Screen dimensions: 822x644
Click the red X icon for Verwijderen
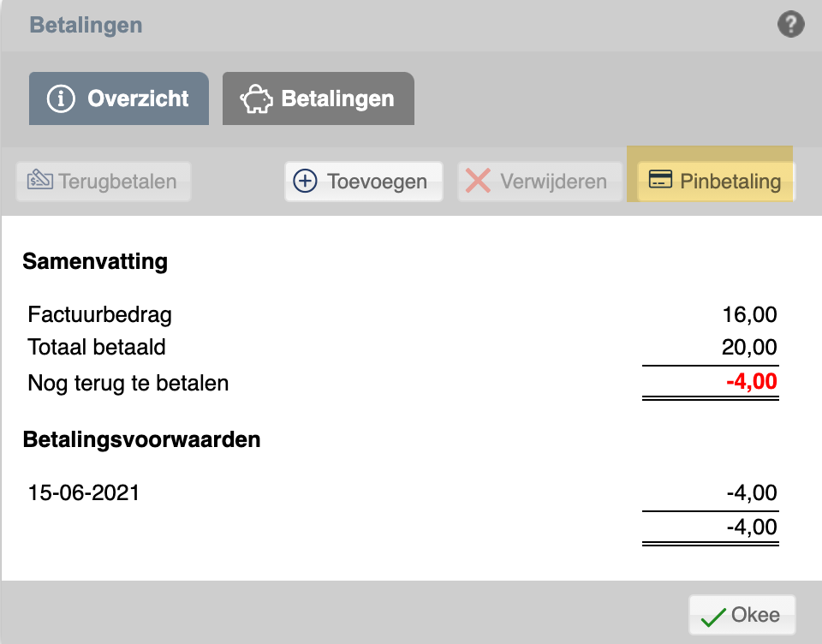478,181
